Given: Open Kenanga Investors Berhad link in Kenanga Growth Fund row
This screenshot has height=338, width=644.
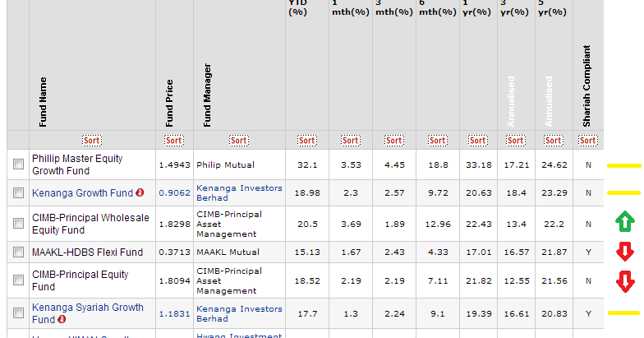Looking at the screenshot, I should click(x=239, y=192).
